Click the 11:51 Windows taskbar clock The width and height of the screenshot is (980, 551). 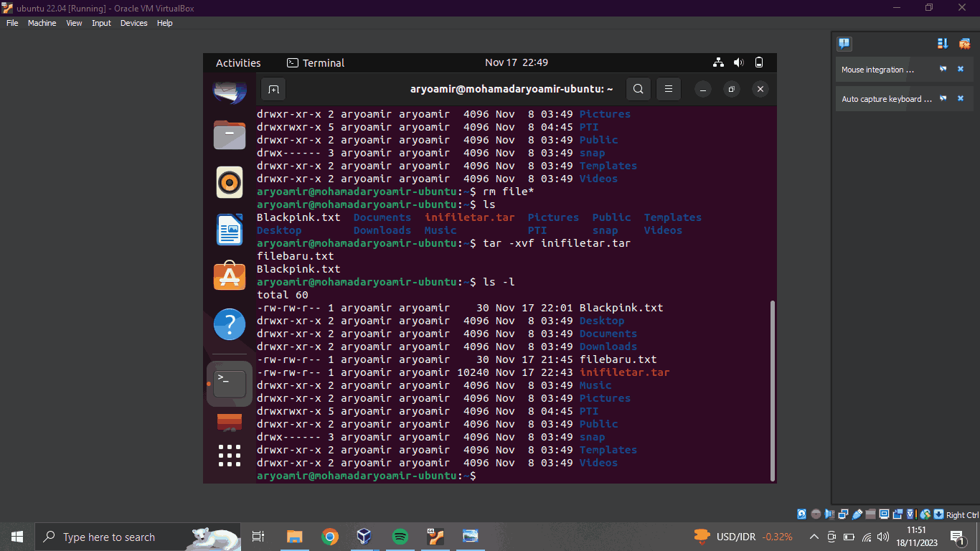916,531
